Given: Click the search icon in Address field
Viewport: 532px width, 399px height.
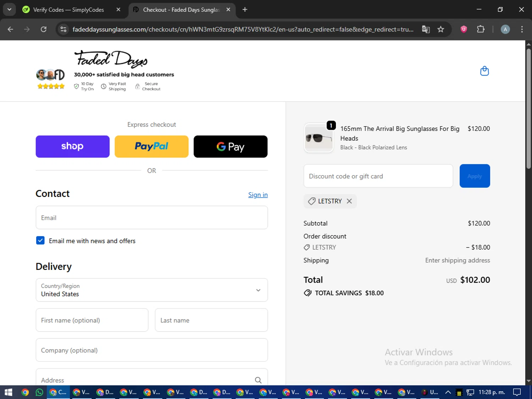Looking at the screenshot, I should (258, 380).
